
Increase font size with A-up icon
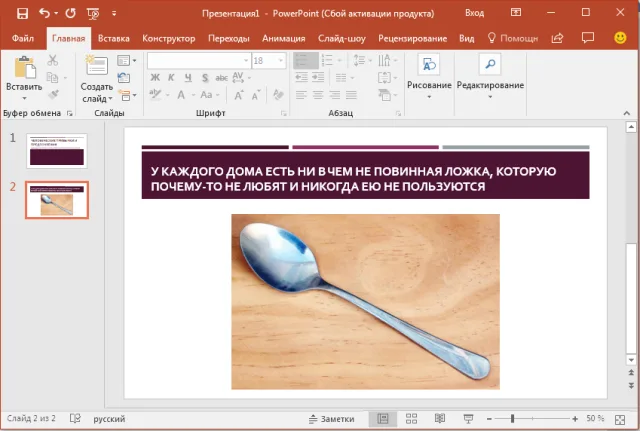pyautogui.click(x=239, y=96)
